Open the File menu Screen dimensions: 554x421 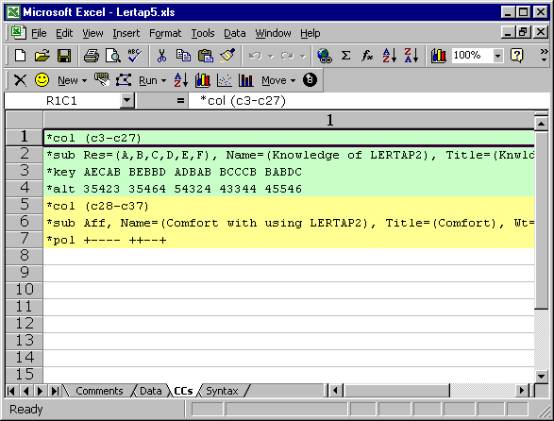[39, 33]
